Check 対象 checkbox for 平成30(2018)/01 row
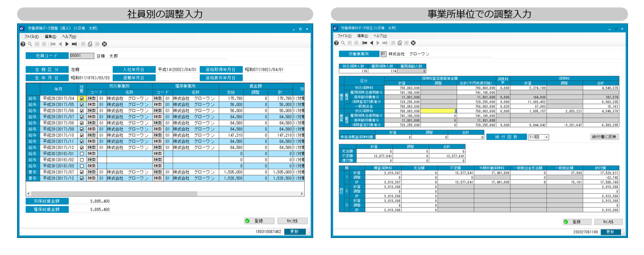The height and width of the screenshot is (255, 644). [81, 154]
